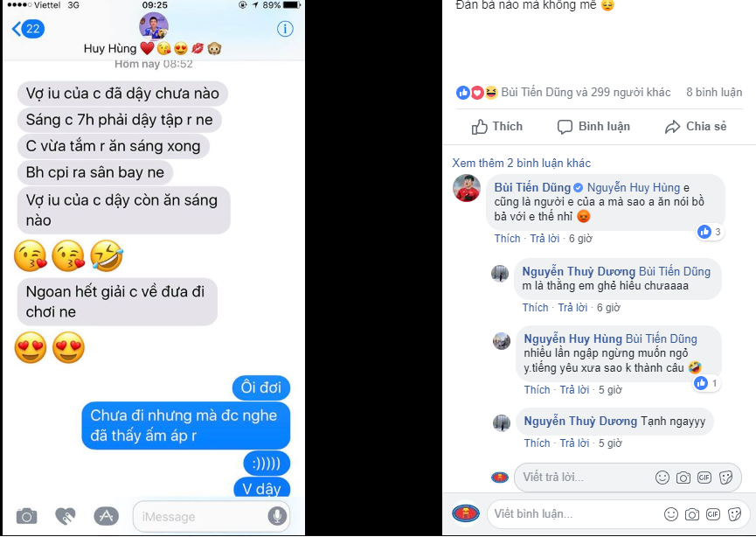Click the Bình luận comment button

[593, 127]
